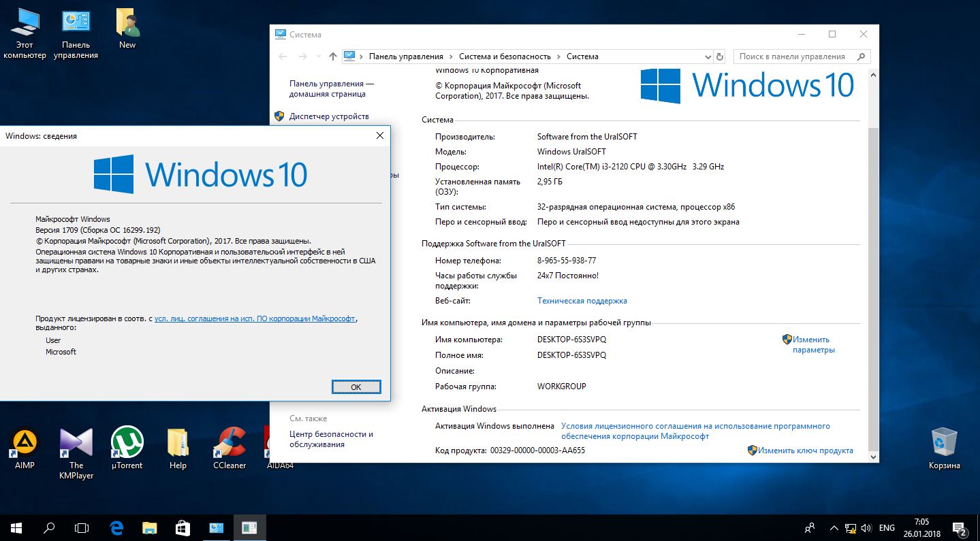Click the Поиск в панели управления search field
The image size is (980, 541).
[797, 56]
